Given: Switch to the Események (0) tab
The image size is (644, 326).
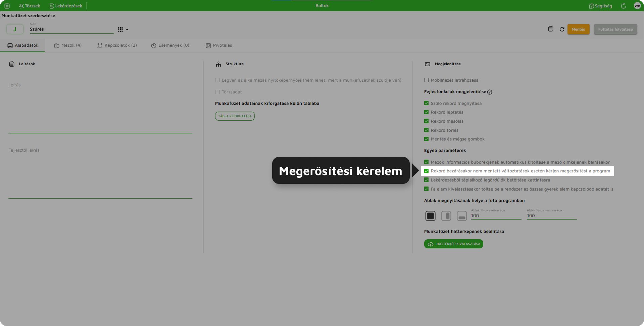Looking at the screenshot, I should pos(170,45).
